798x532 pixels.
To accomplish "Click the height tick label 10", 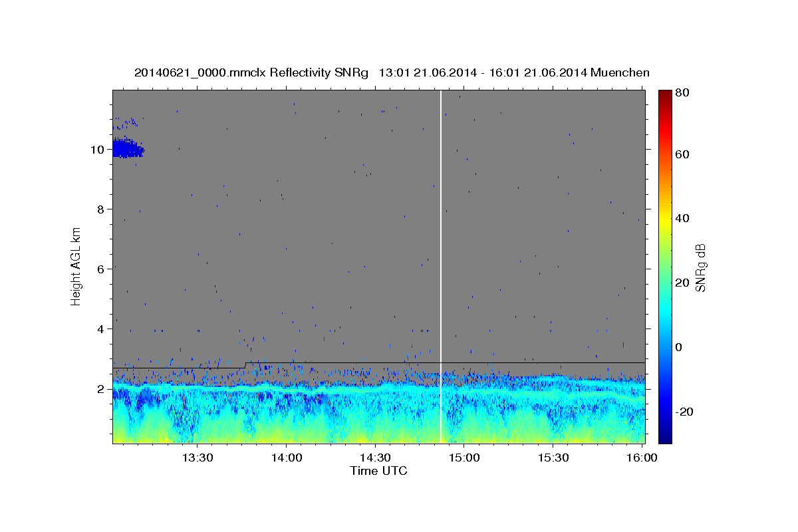I will (98, 149).
